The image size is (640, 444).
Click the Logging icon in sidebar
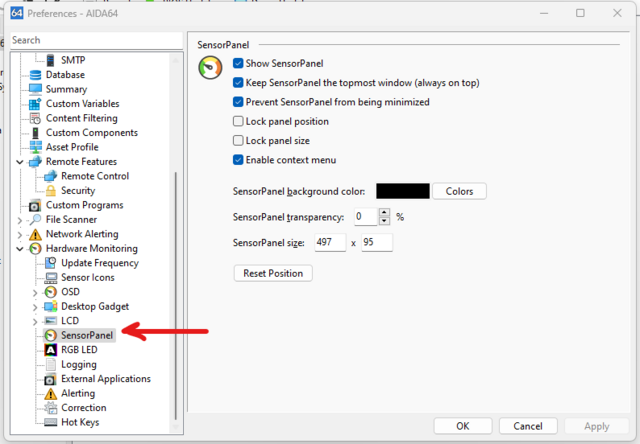click(51, 365)
